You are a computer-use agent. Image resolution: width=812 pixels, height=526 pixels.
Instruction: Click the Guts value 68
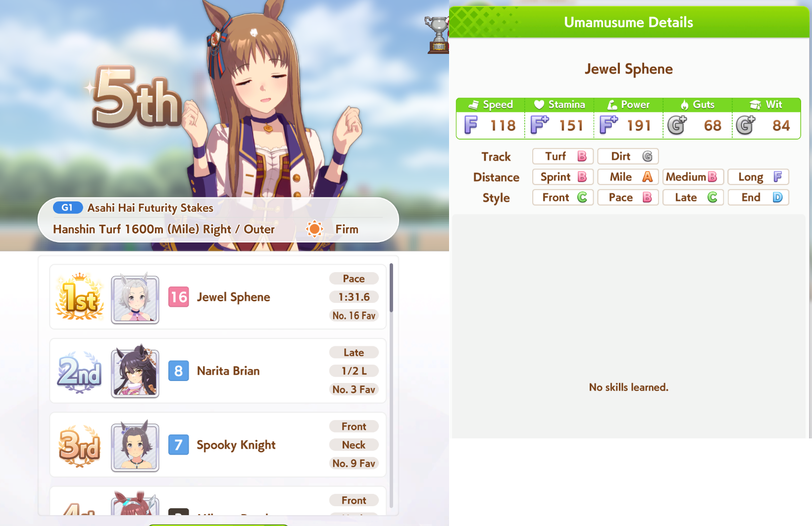712,126
